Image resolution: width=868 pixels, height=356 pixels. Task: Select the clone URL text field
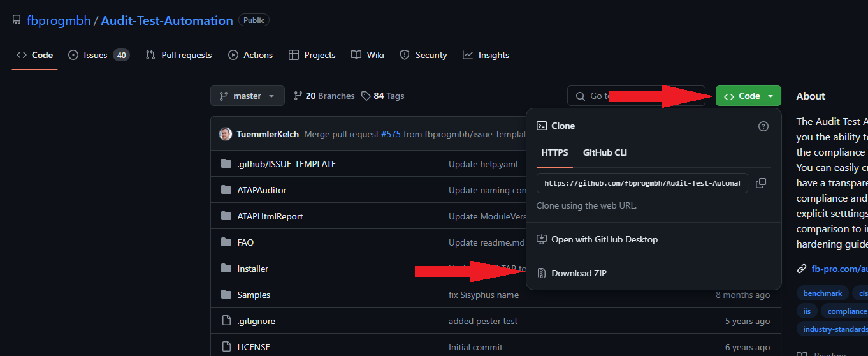(642, 183)
